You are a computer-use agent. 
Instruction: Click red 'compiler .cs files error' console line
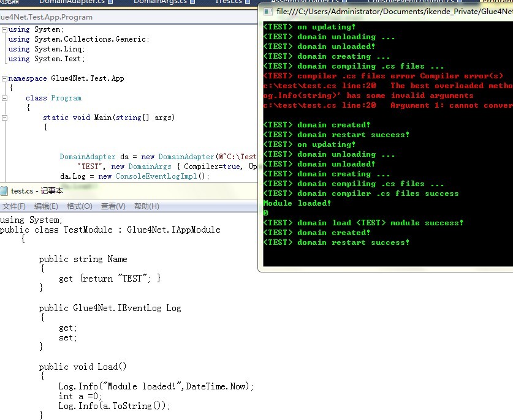pyautogui.click(x=383, y=76)
